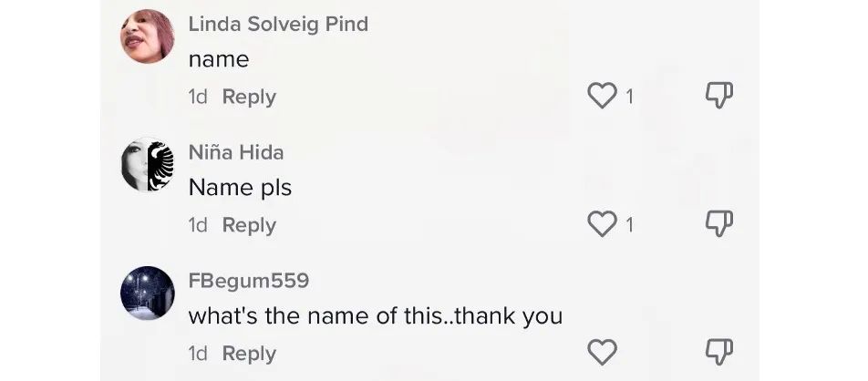Click like count on Niña Hida's comment
Image resolution: width=868 pixels, height=381 pixels.
630,225
